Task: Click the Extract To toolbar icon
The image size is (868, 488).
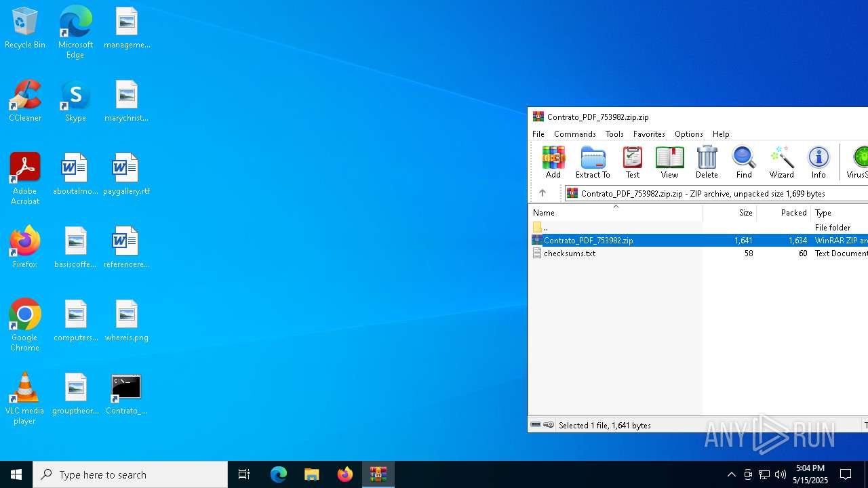Action: click(x=593, y=162)
